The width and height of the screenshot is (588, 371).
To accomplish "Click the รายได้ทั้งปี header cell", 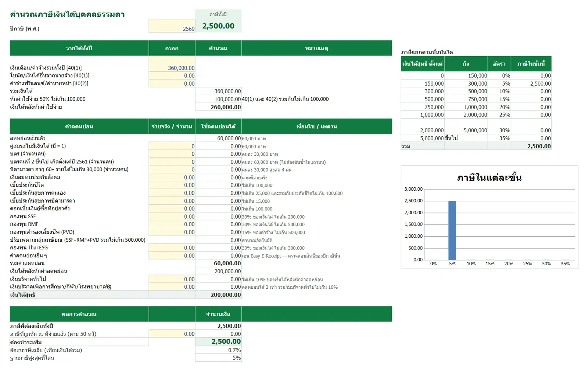I will point(79,48).
